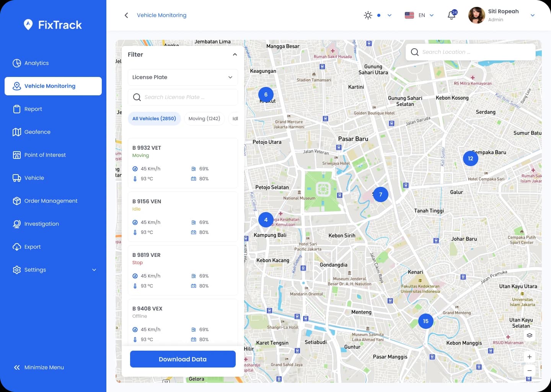Select the Moving (1242) tab

[x=204, y=119]
